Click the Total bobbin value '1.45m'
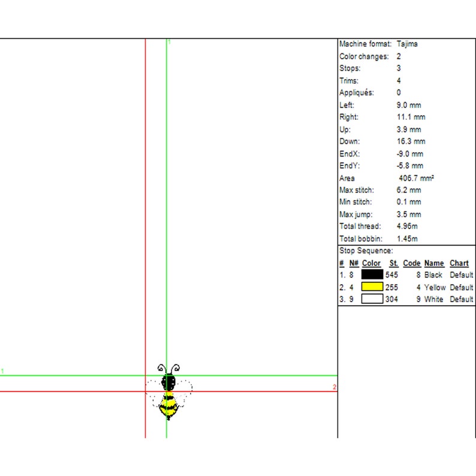Screen dimensions: 476x476 [x=407, y=239]
